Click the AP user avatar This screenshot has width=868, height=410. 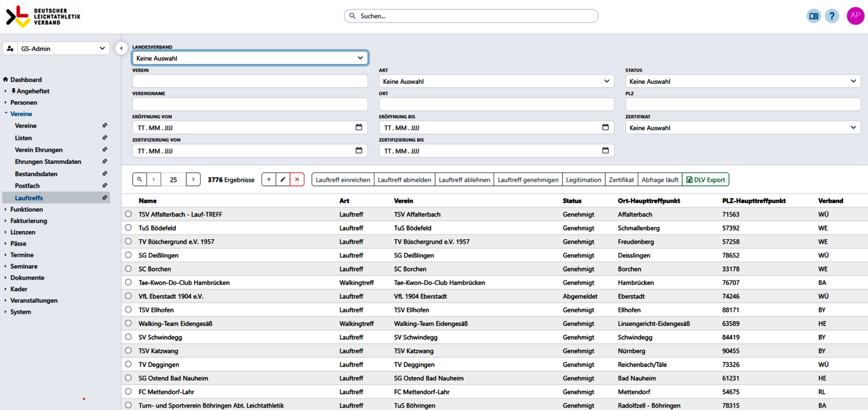point(855,16)
